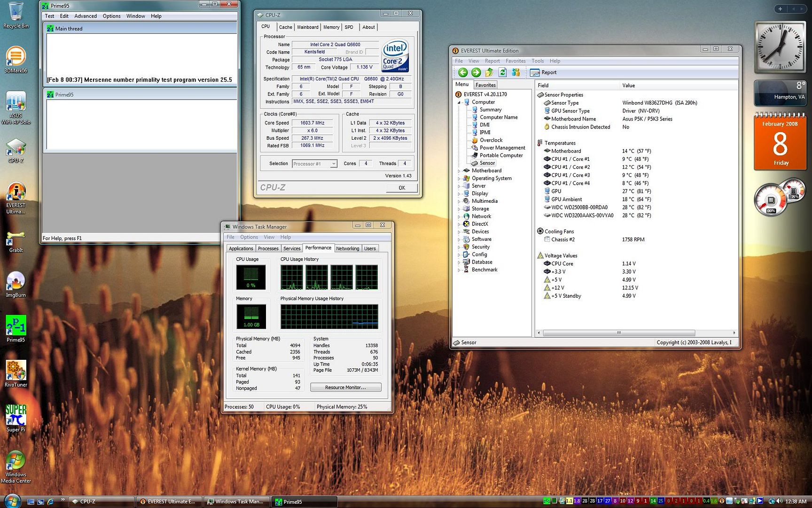Click the green Back arrow in EVEREST toolbar

tap(463, 72)
